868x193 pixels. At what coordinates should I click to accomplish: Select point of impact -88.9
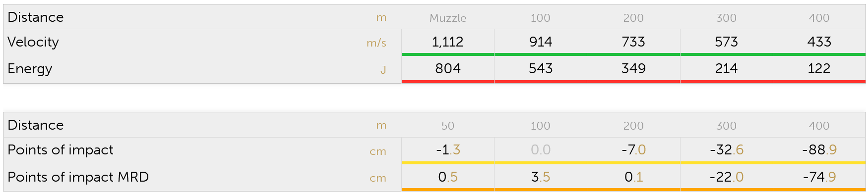[x=819, y=150]
